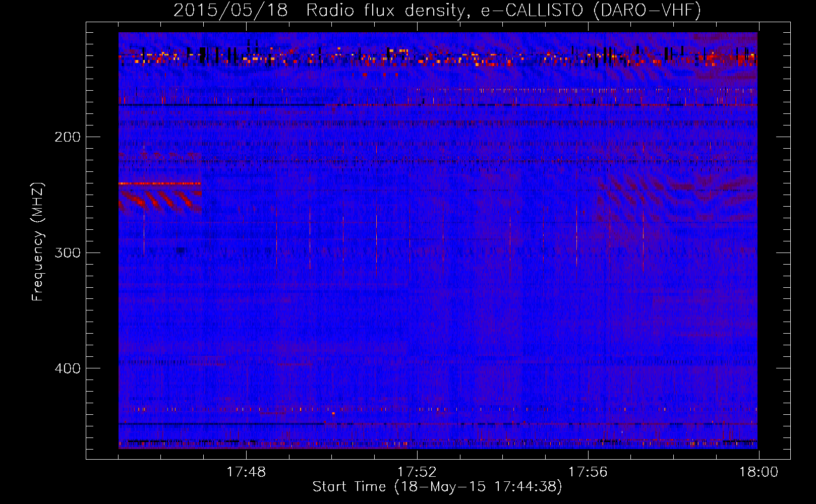Click the 400 frequency tick label
The width and height of the screenshot is (816, 504).
[x=68, y=368]
